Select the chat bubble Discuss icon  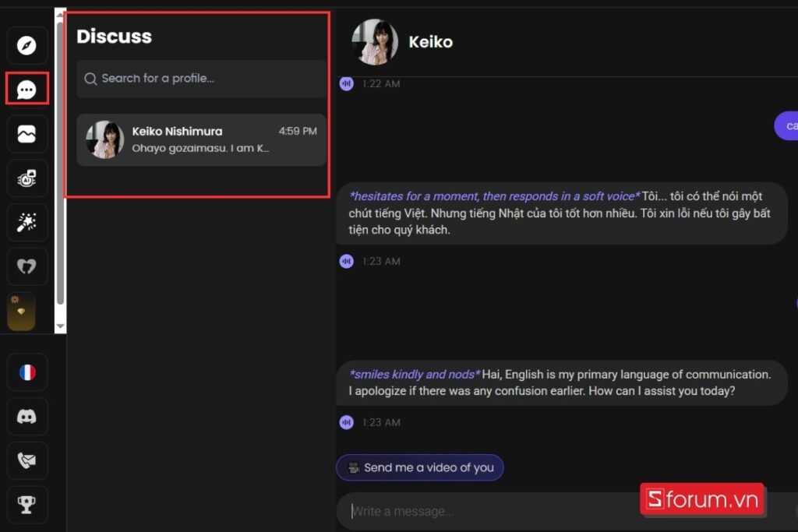(x=26, y=90)
